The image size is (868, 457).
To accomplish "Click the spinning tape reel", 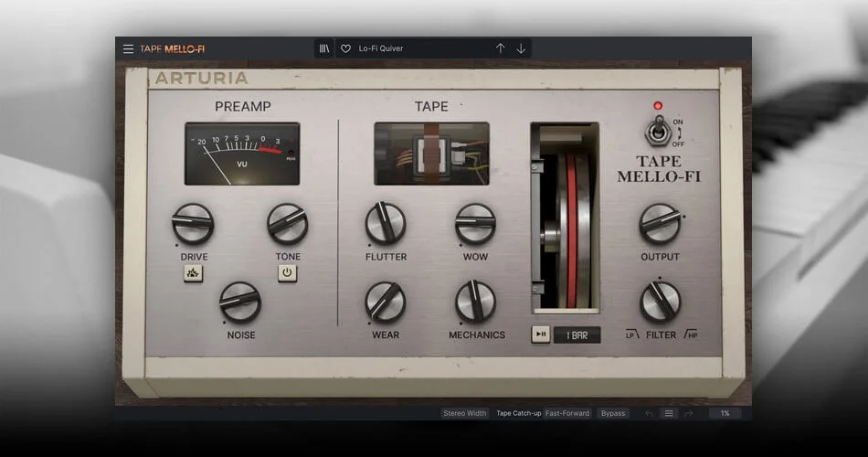I will 570,230.
